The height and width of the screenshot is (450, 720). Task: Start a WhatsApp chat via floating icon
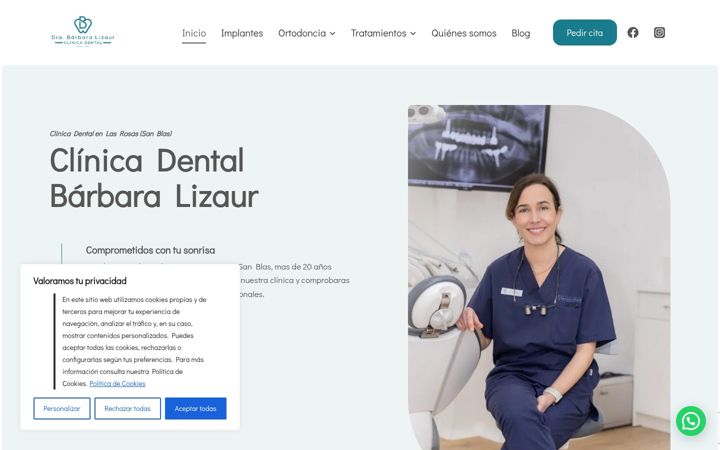pyautogui.click(x=691, y=421)
